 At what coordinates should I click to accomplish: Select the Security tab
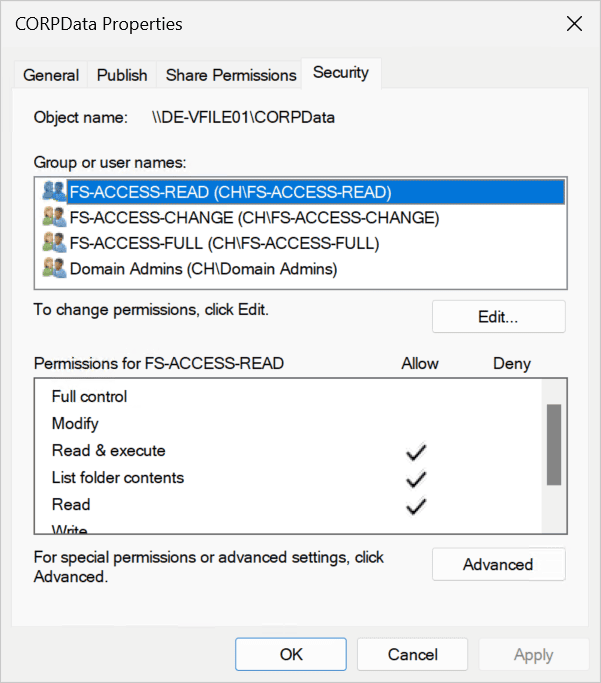pos(341,73)
